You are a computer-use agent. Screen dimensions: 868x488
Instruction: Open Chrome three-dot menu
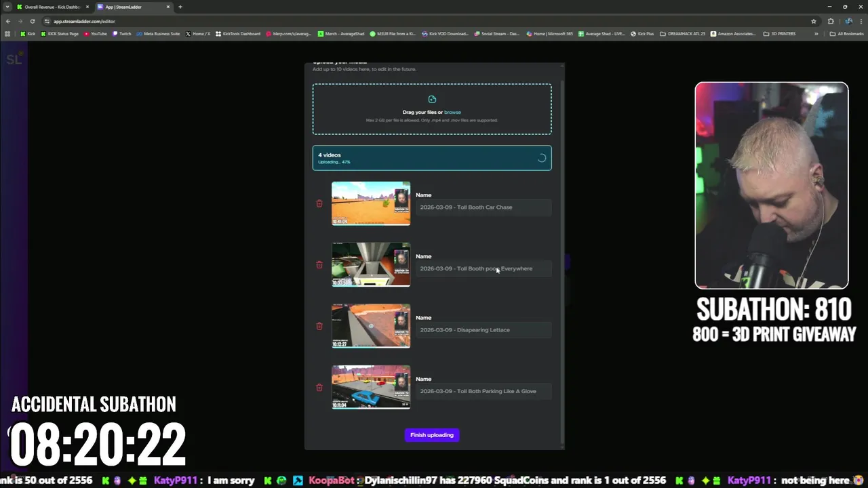pos(861,21)
